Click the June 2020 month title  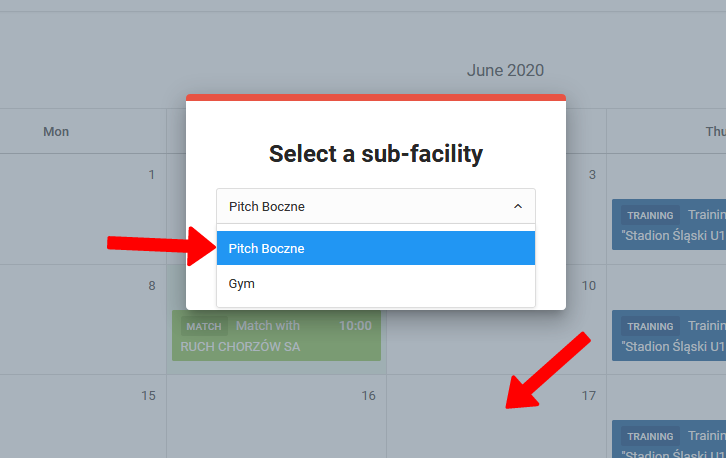pos(505,70)
